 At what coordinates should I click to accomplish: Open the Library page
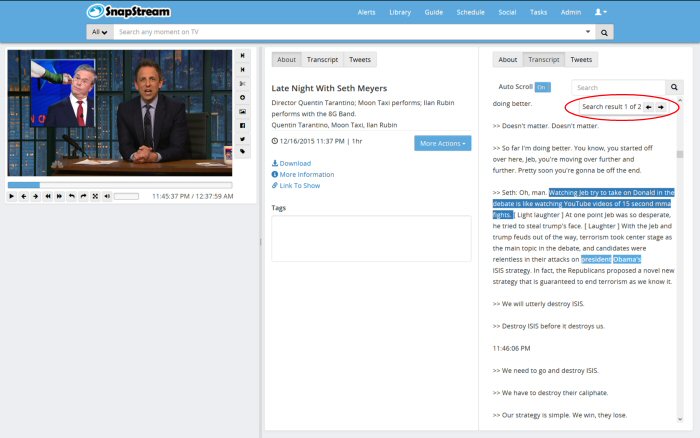coord(400,13)
